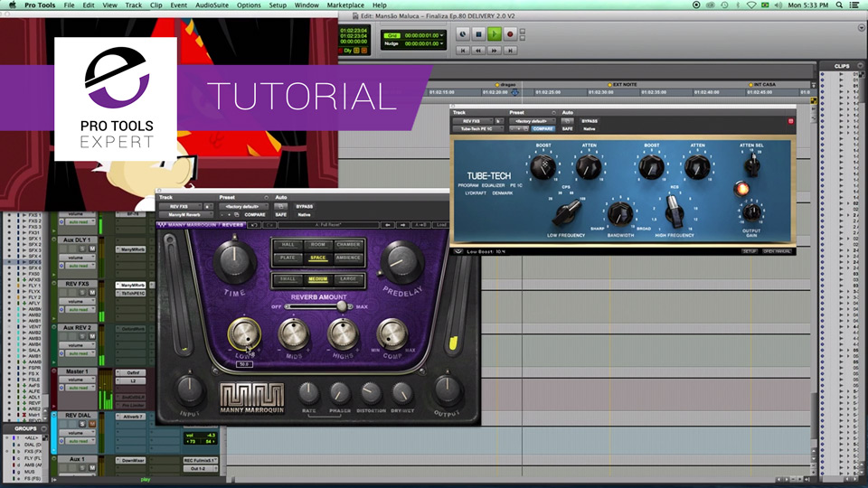Select the Room reverb type
This screenshot has height=488, width=868.
(317, 245)
